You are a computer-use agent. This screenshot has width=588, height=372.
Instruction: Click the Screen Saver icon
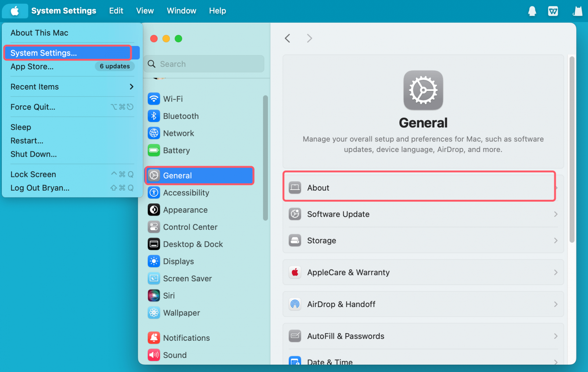[154, 278]
